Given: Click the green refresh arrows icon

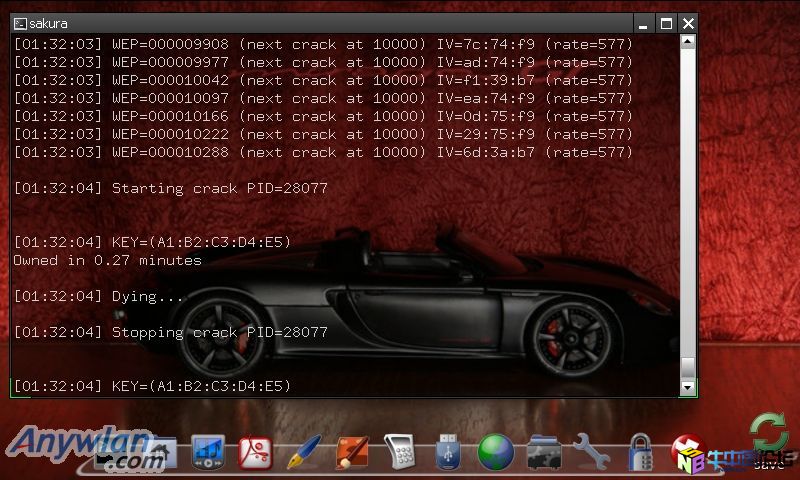Looking at the screenshot, I should 769,433.
